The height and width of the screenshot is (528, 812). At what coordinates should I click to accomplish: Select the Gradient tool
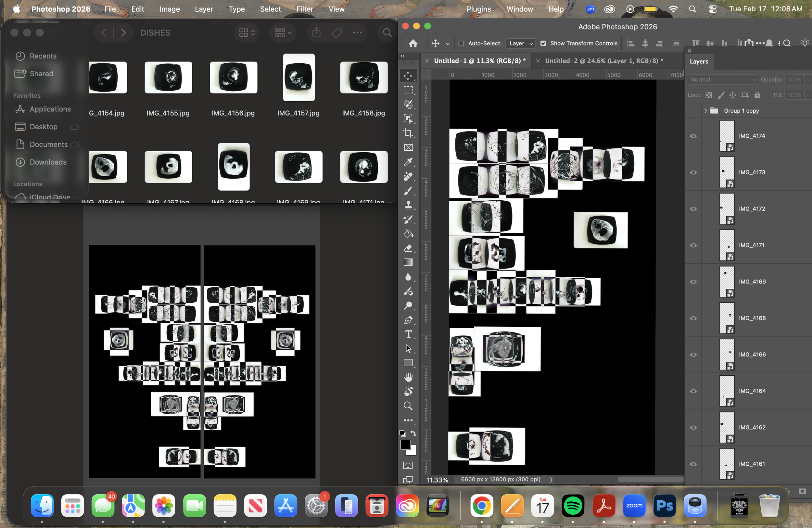click(x=408, y=262)
